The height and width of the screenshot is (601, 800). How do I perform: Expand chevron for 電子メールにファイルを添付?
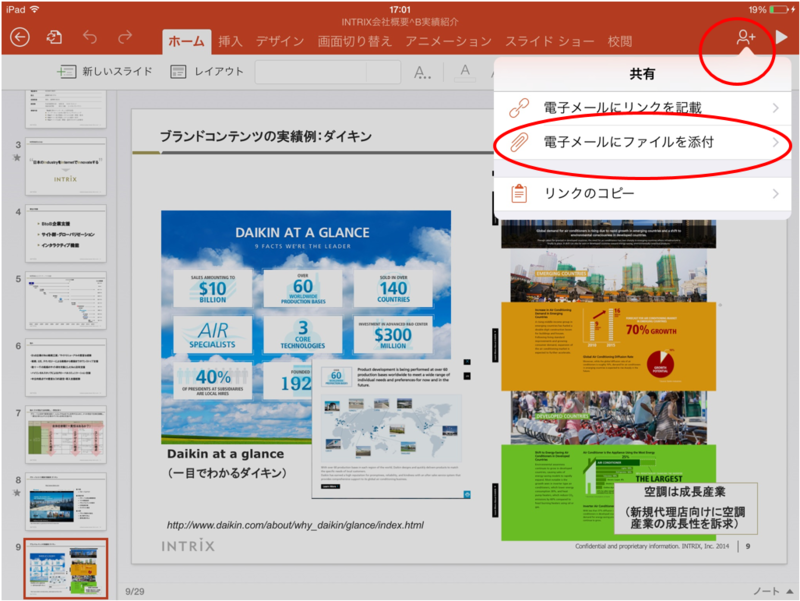click(x=776, y=142)
